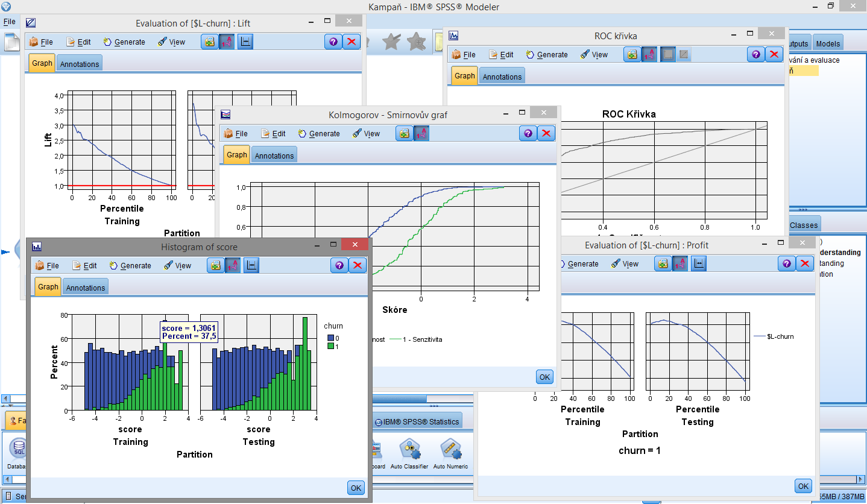
Task: Toggle explore mode icon in Kolmogorov-Smirnov toolbar
Action: 421,133
